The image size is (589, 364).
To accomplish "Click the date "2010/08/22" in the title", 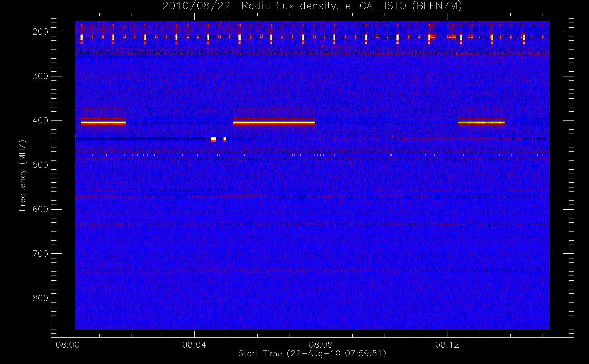I will coord(196,6).
